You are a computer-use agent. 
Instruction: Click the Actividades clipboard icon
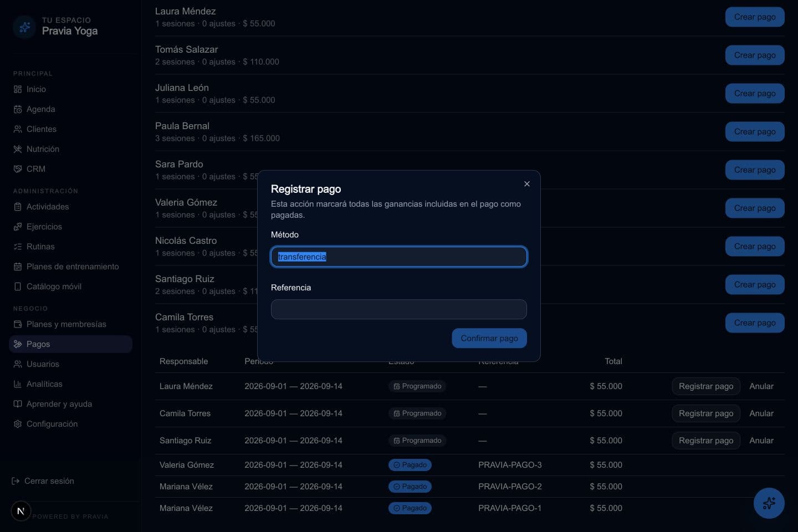click(x=18, y=207)
